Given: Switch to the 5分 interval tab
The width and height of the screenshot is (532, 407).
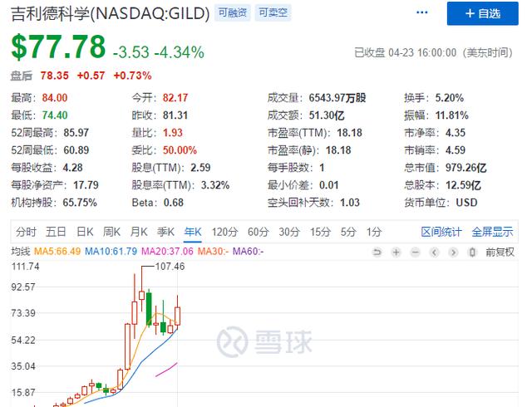Looking at the screenshot, I should [x=348, y=232].
